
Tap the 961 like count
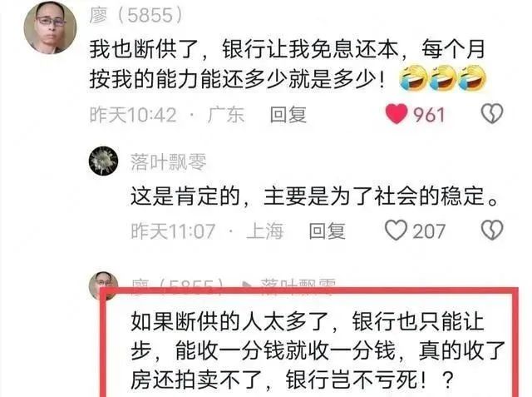pyautogui.click(x=429, y=115)
